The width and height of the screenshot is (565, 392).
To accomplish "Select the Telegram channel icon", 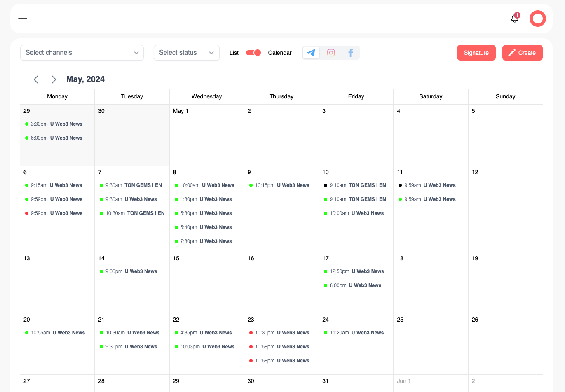I will [x=311, y=53].
